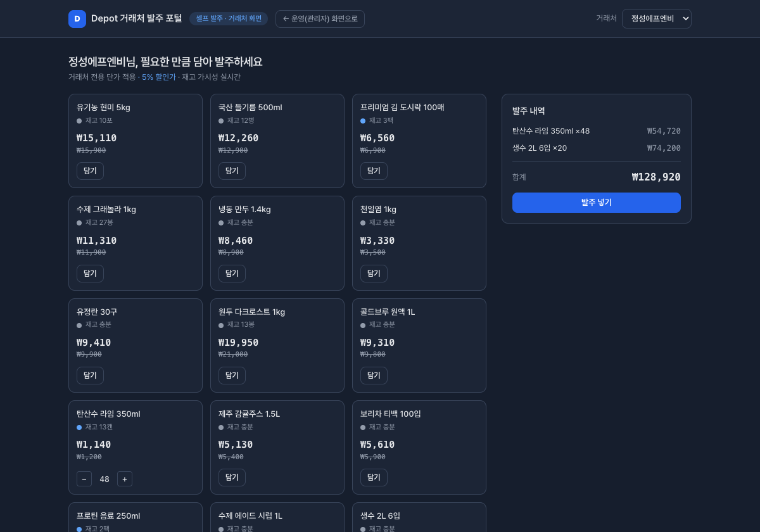Image resolution: width=760 pixels, height=532 pixels.
Task: Add 프리미엄 김 도시락 100매 with 담기
Action: click(x=374, y=171)
